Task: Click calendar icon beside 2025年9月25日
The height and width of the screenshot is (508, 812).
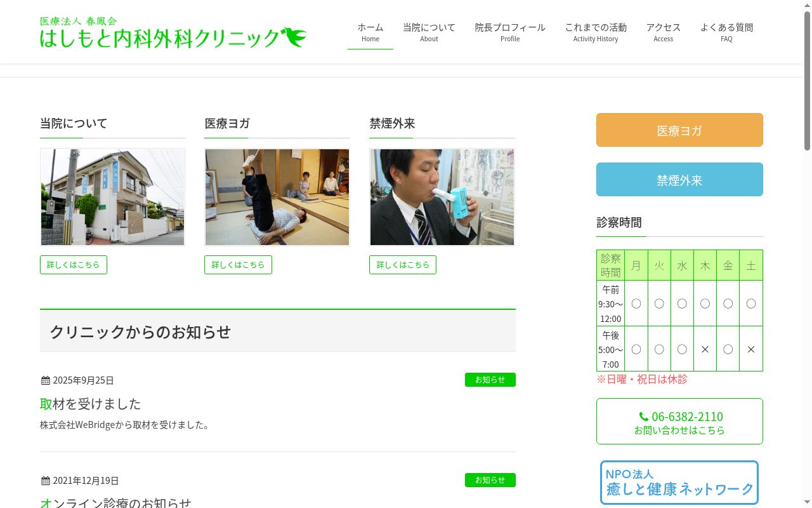Action: tap(45, 380)
